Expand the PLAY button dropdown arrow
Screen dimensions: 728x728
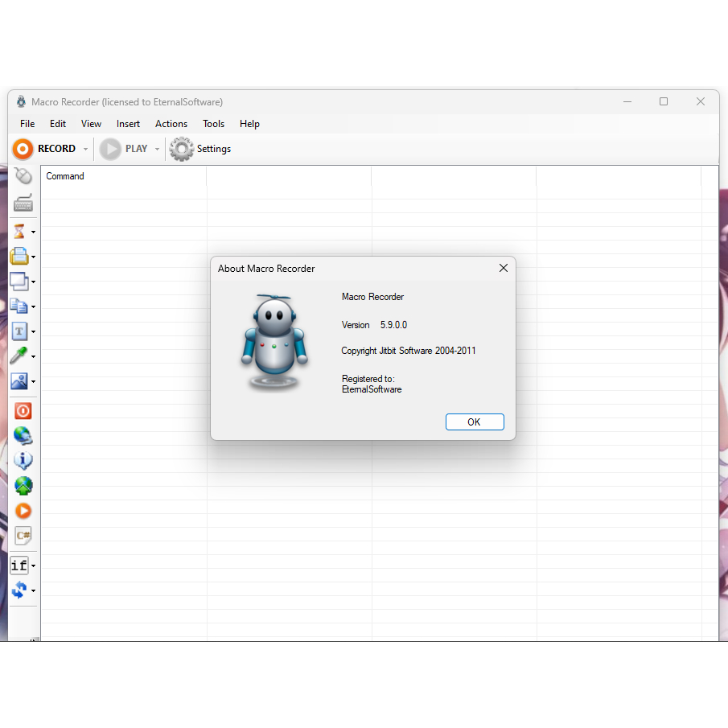click(157, 149)
